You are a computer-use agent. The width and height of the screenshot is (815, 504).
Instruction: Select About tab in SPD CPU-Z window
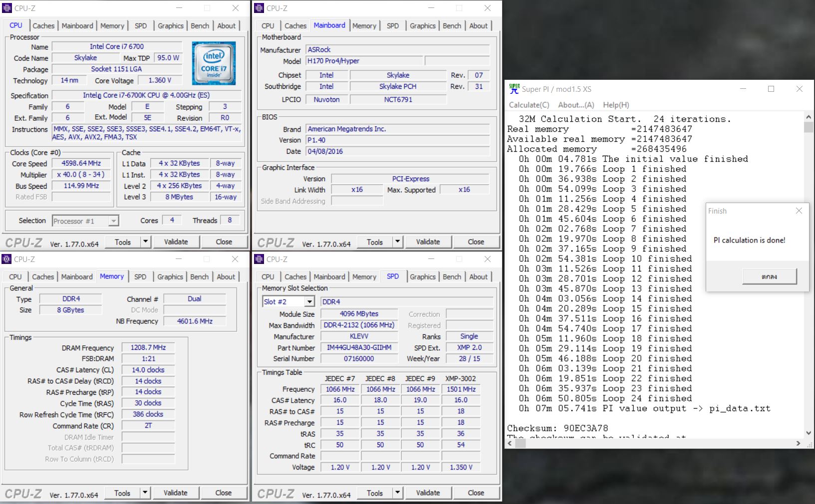[478, 277]
